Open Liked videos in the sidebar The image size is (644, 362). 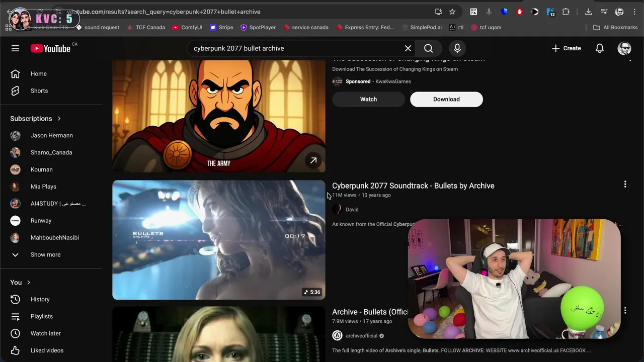click(51, 350)
